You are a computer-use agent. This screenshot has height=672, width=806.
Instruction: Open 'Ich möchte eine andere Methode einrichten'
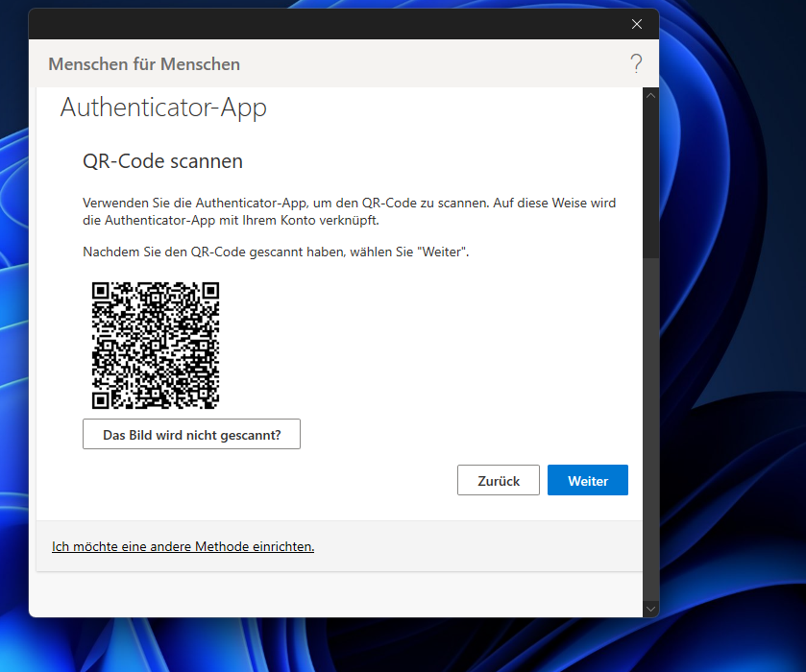click(x=183, y=546)
